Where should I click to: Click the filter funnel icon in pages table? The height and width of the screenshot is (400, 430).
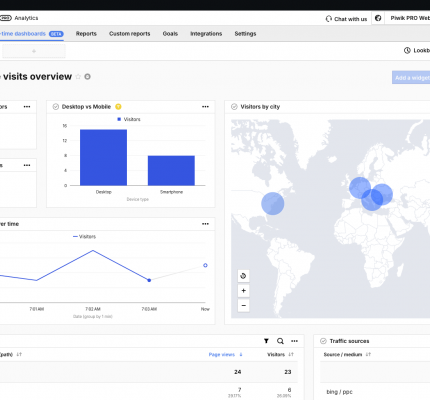(266, 341)
